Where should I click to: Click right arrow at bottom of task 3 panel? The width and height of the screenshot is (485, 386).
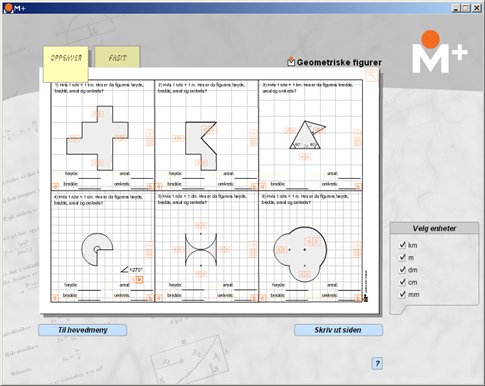coord(358,186)
